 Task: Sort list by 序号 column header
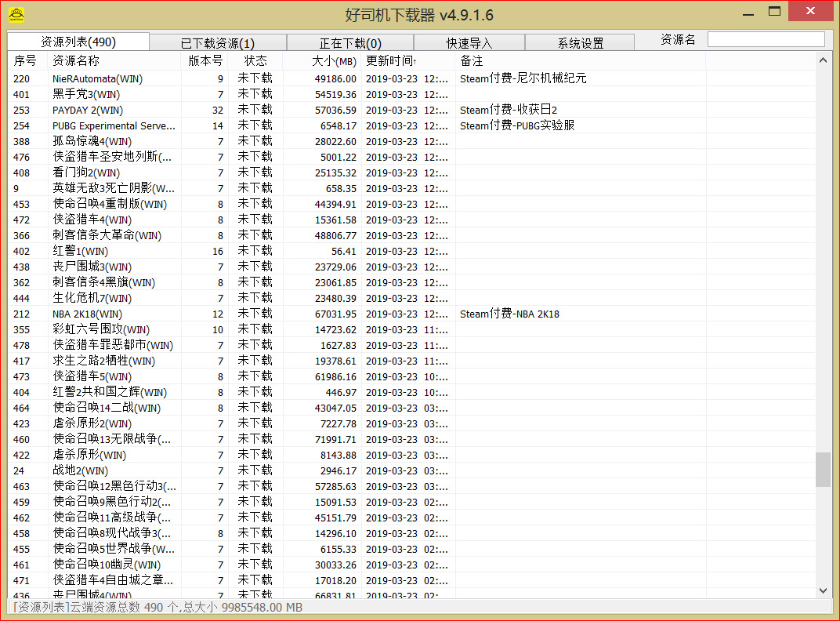pos(28,60)
